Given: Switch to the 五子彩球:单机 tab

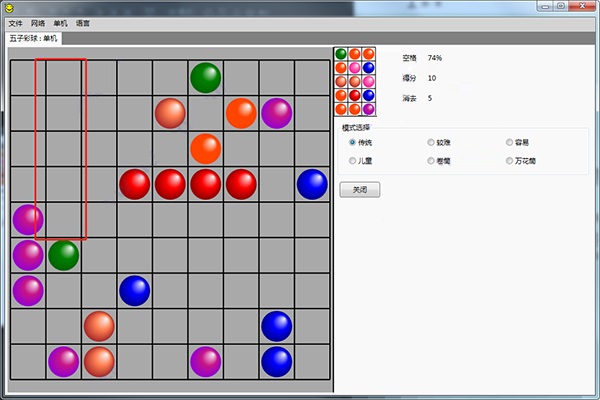Looking at the screenshot, I should tap(34, 38).
